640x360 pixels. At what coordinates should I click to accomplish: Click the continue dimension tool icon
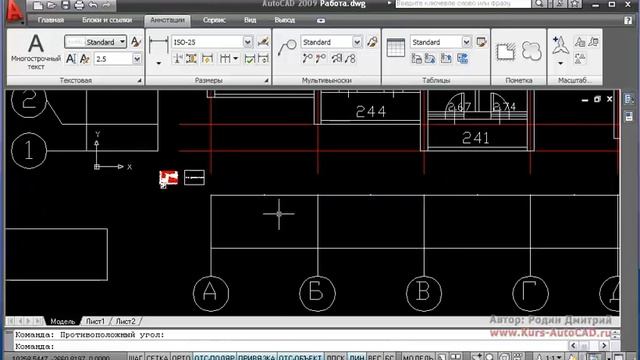click(225, 59)
